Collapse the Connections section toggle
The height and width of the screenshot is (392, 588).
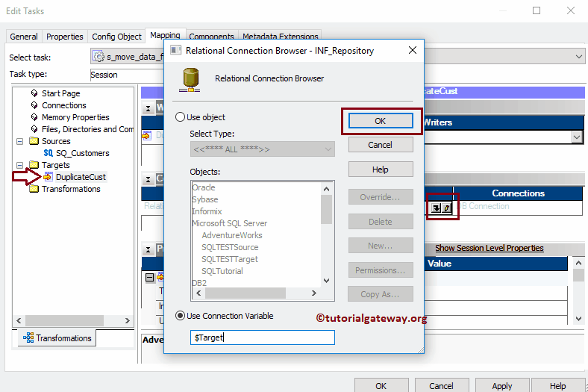148,179
